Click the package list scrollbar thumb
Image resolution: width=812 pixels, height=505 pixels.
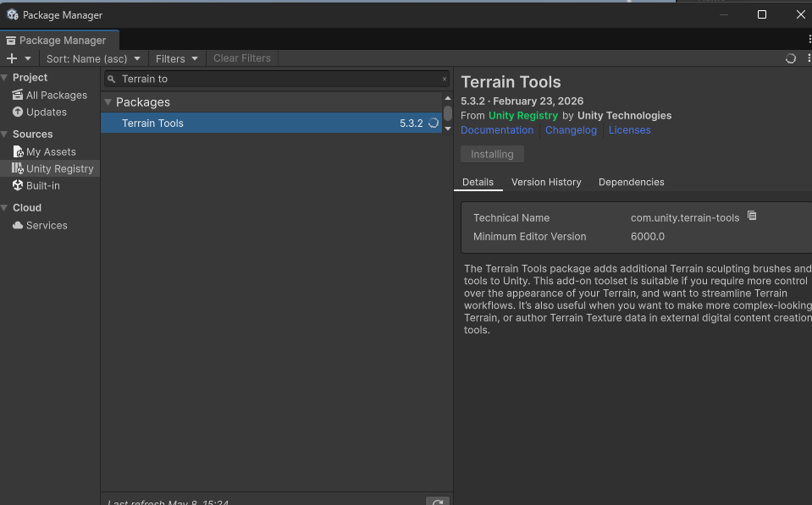point(448,113)
